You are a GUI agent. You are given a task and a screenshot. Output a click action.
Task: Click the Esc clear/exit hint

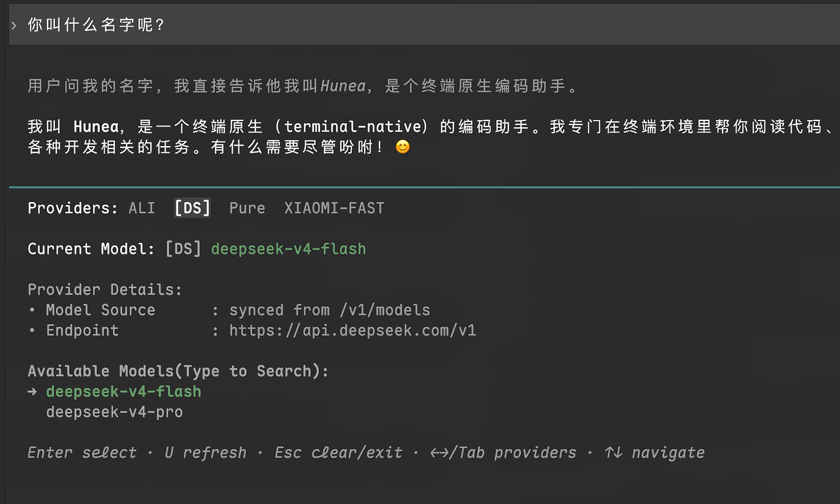[x=338, y=453]
